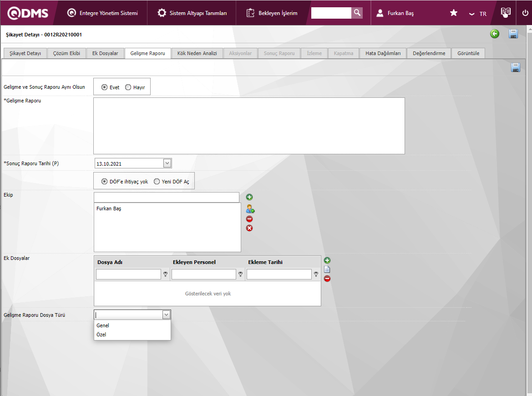Sort by Ekleyen Personel column header
This screenshot has width=532, height=396.
click(194, 262)
